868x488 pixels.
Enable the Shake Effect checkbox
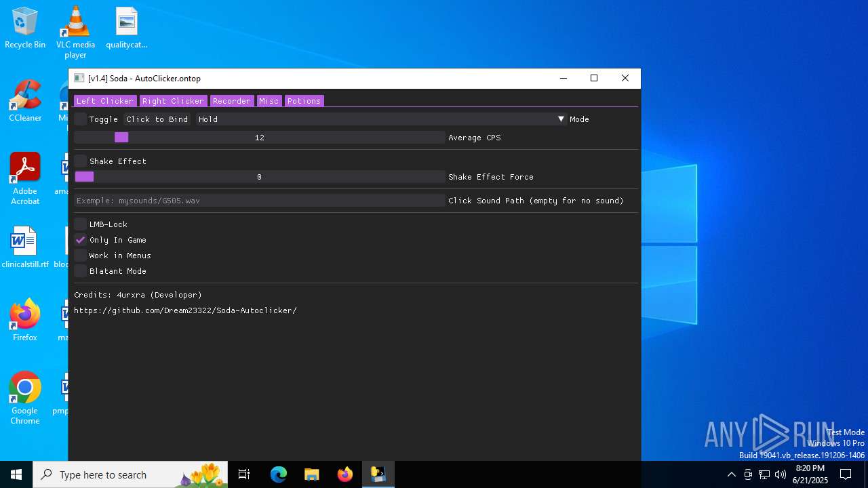point(81,161)
